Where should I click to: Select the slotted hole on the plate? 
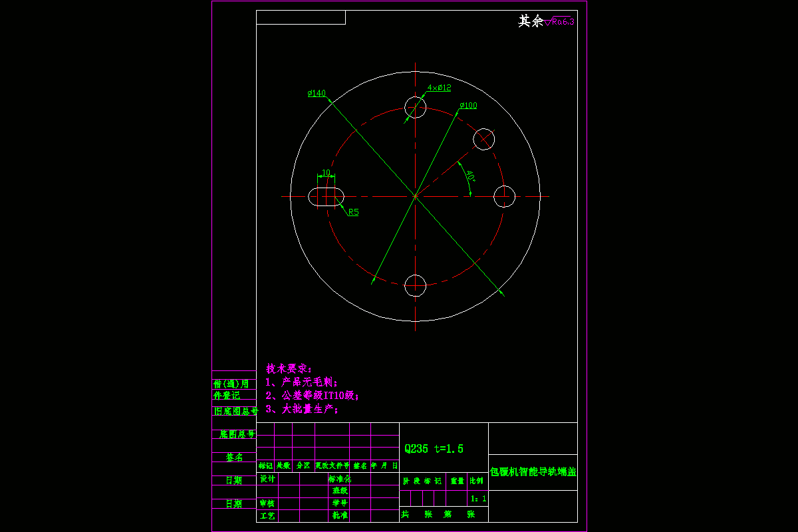pyautogui.click(x=326, y=197)
